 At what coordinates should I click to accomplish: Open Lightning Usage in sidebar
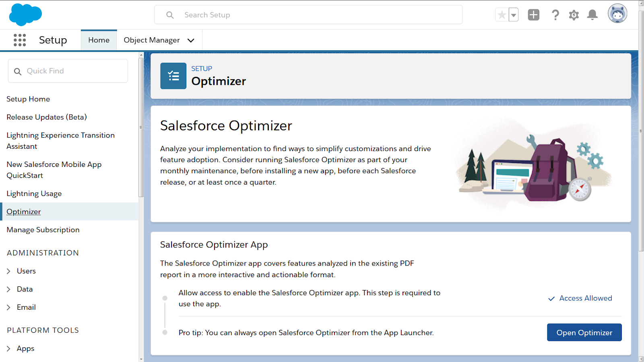[34, 193]
